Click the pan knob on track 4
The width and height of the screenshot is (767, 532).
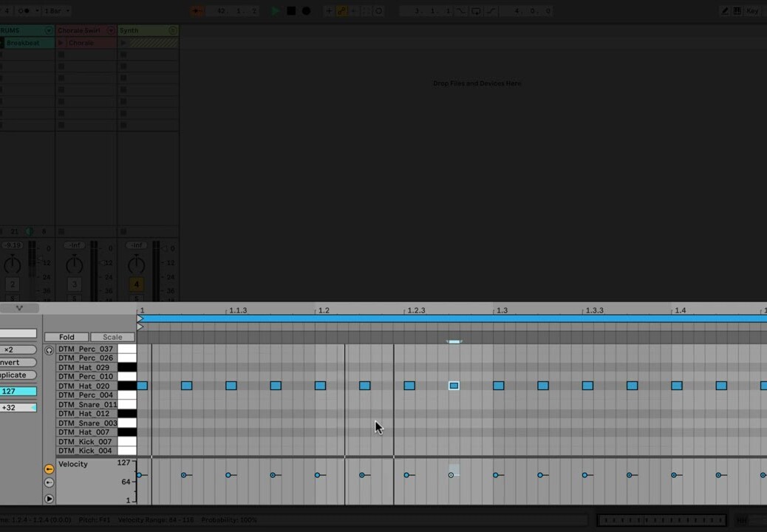[x=137, y=265]
